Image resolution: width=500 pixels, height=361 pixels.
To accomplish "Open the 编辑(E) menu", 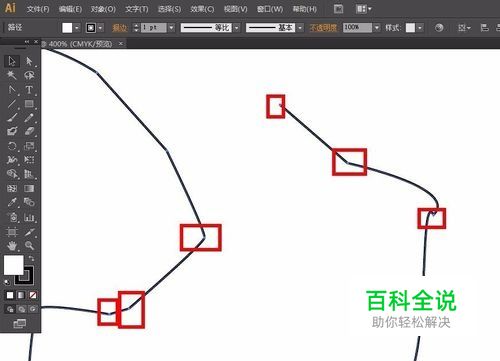I will (x=70, y=9).
